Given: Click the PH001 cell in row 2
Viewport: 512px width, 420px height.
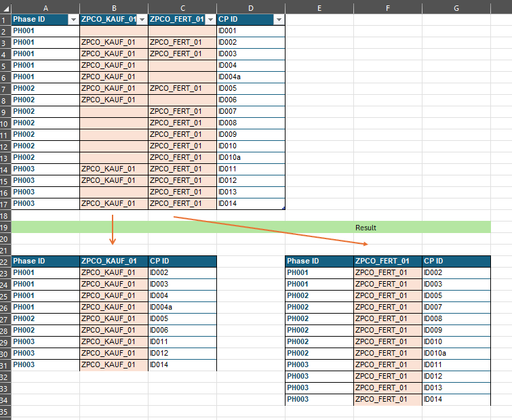Looking at the screenshot, I should click(x=45, y=31).
